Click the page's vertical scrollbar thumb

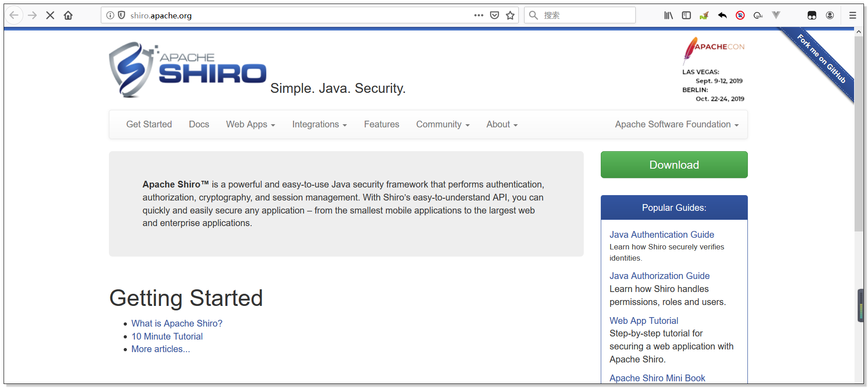(859, 134)
